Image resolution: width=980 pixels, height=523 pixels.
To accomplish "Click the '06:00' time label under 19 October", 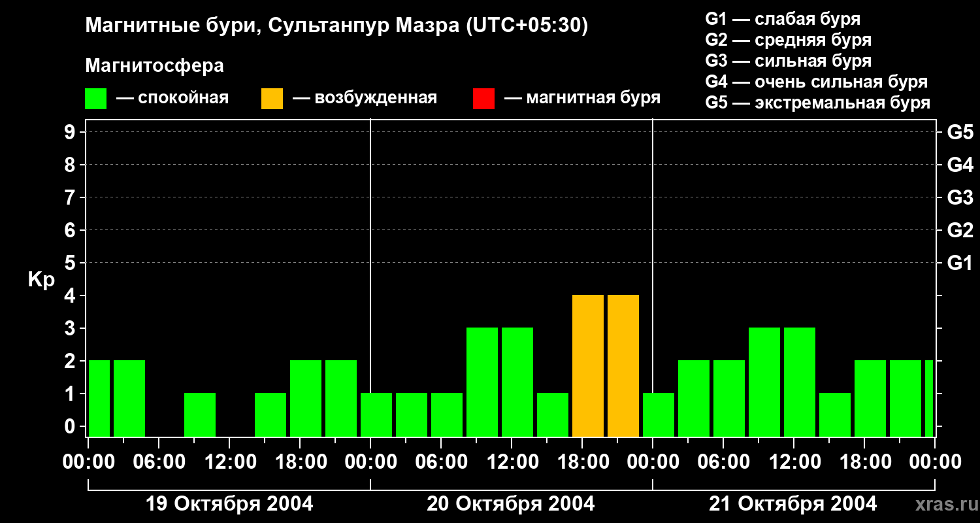I will 159,462.
